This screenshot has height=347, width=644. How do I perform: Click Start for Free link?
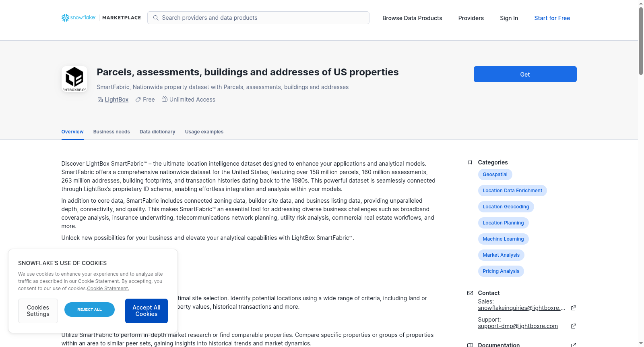[552, 18]
